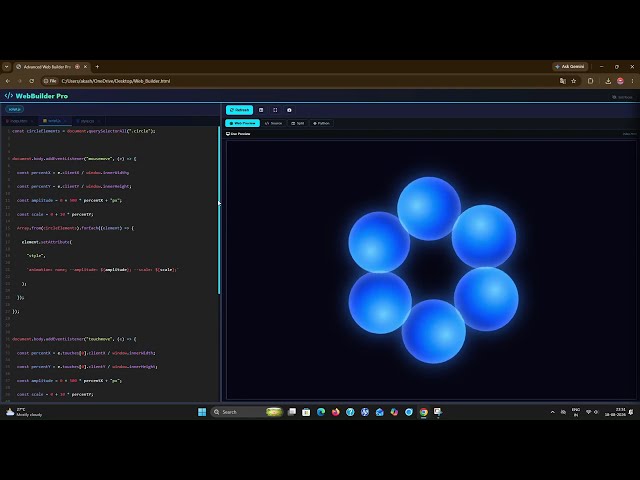Go forward in browser history
The height and width of the screenshot is (480, 640).
click(20, 81)
